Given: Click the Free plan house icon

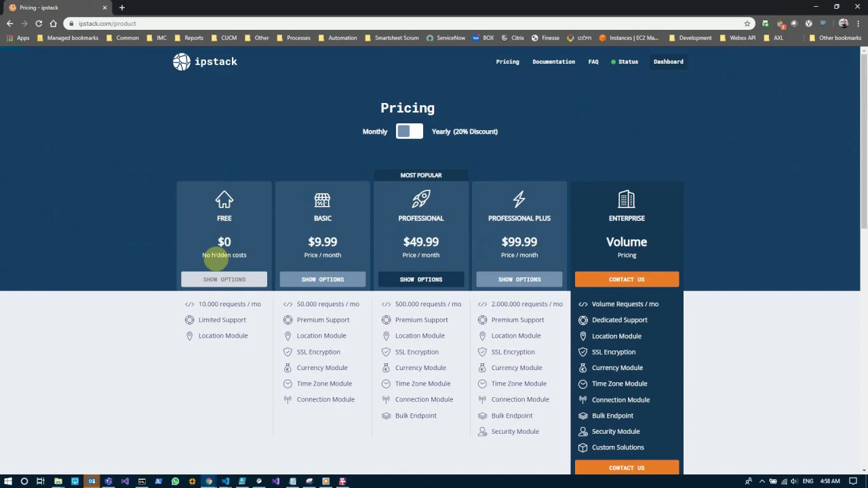Looking at the screenshot, I should tap(224, 199).
